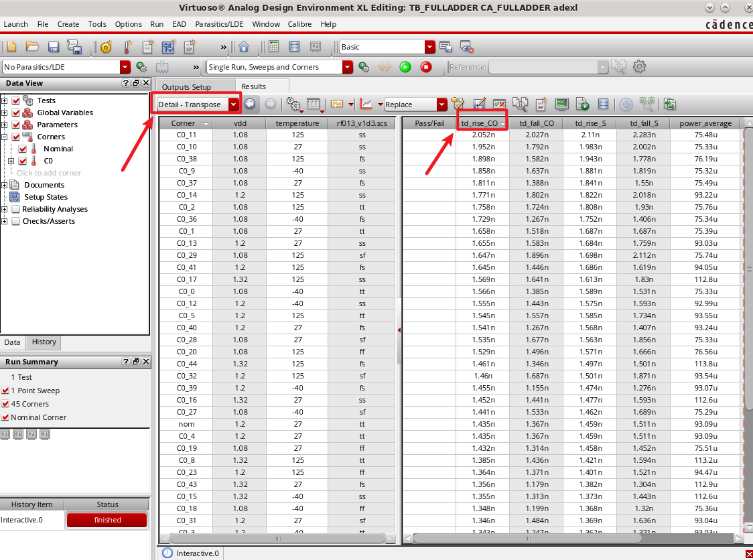753x560 pixels.
Task: Switch to the History panel tab
Action: coord(44,342)
